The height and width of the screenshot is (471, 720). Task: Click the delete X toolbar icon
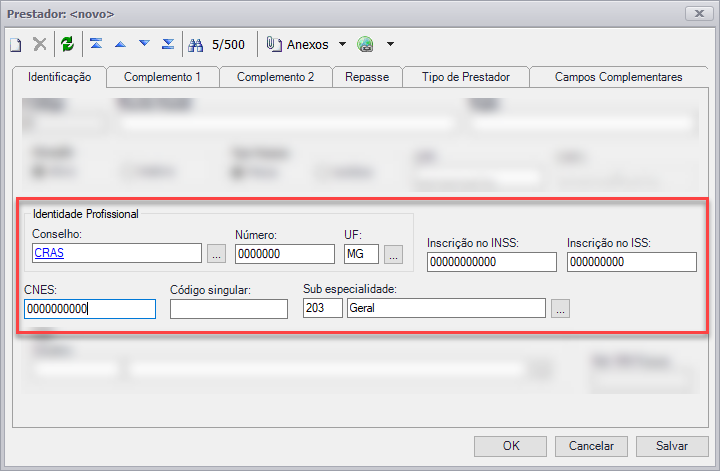pyautogui.click(x=40, y=45)
